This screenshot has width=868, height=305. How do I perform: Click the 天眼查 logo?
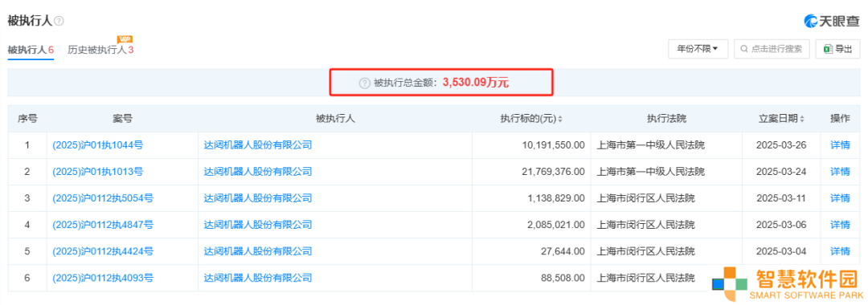832,21
